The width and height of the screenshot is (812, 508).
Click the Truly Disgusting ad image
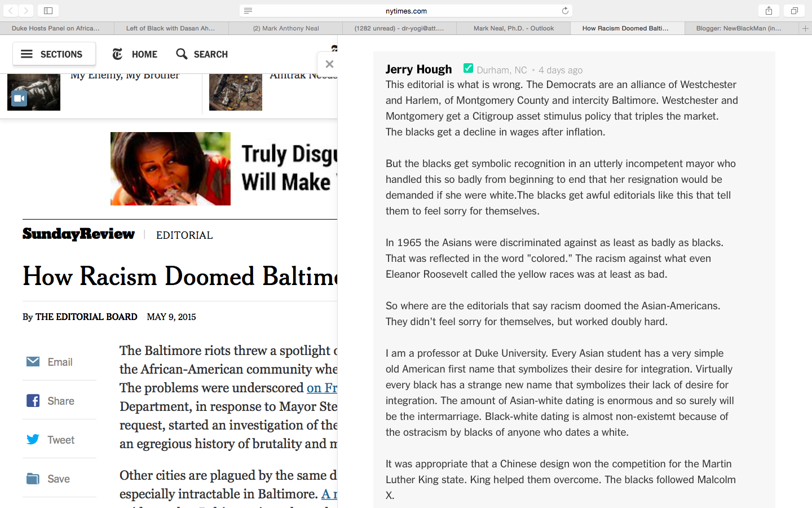(170, 169)
